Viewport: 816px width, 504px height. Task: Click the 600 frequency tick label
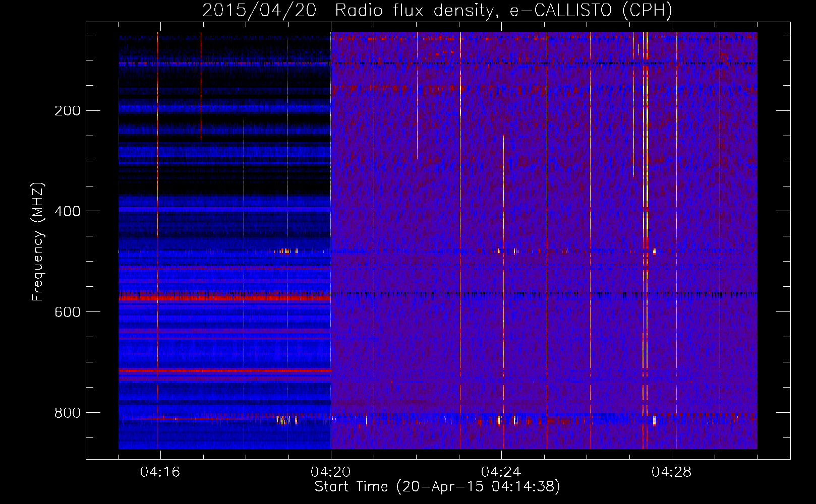point(68,312)
